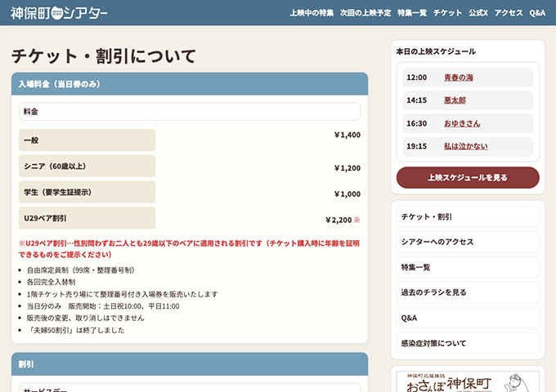Click bullet 自由席定員制（99席・整理番号制）

(80, 270)
